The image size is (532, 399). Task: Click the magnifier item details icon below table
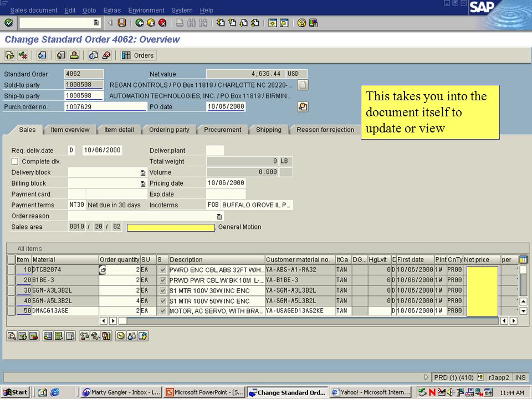pyautogui.click(x=12, y=336)
